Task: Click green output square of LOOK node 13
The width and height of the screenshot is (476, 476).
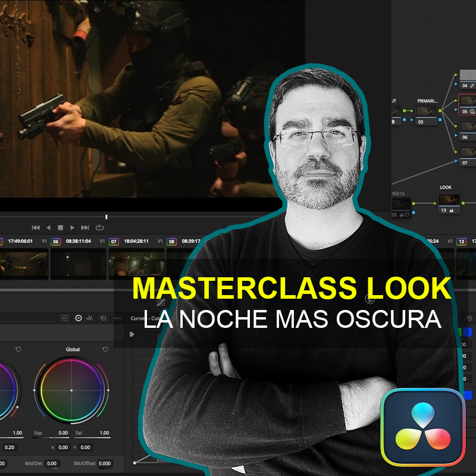Action: point(464,203)
